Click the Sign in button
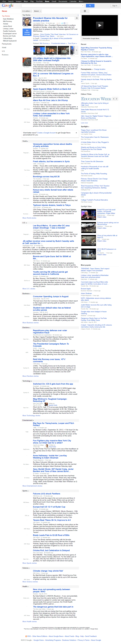121x644 pixels. tap(115, 5)
